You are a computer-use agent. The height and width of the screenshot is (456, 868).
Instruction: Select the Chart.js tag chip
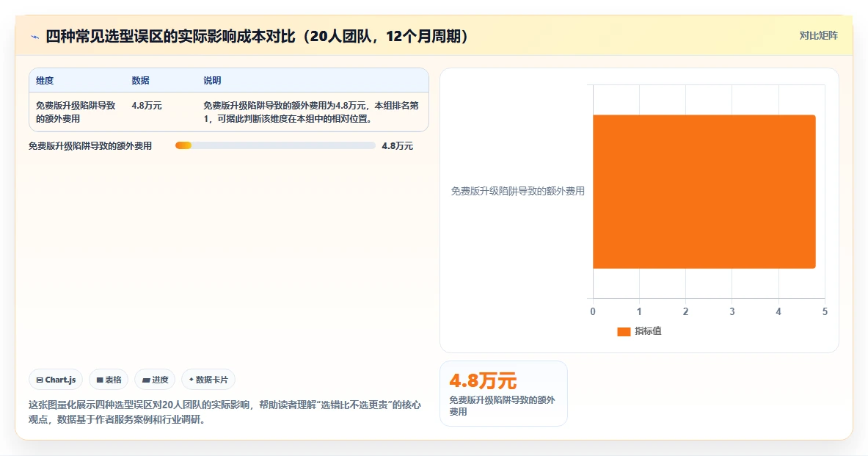click(x=56, y=380)
